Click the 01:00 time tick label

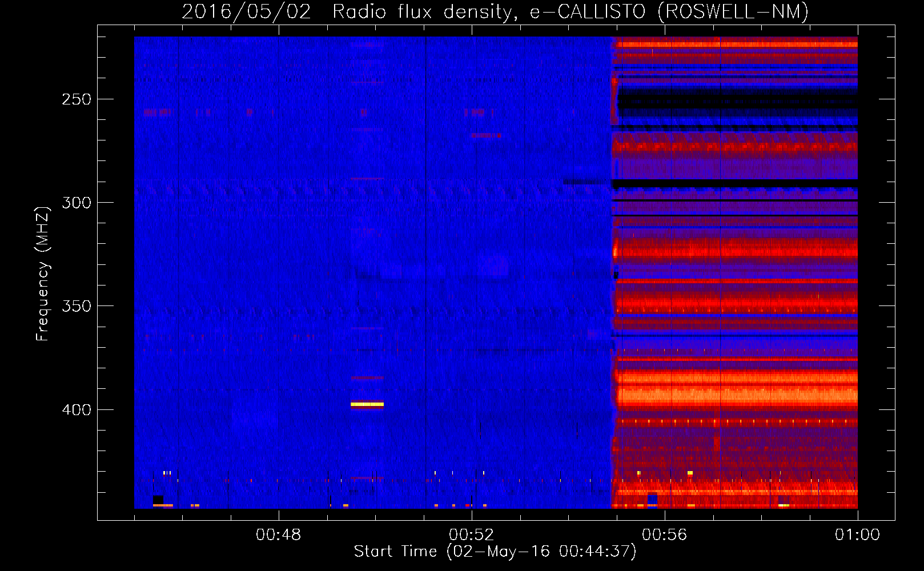[857, 535]
